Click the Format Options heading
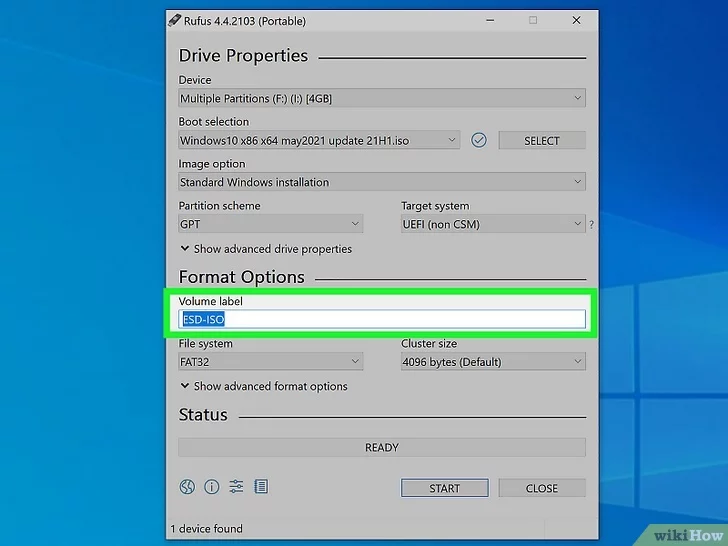 coord(241,277)
